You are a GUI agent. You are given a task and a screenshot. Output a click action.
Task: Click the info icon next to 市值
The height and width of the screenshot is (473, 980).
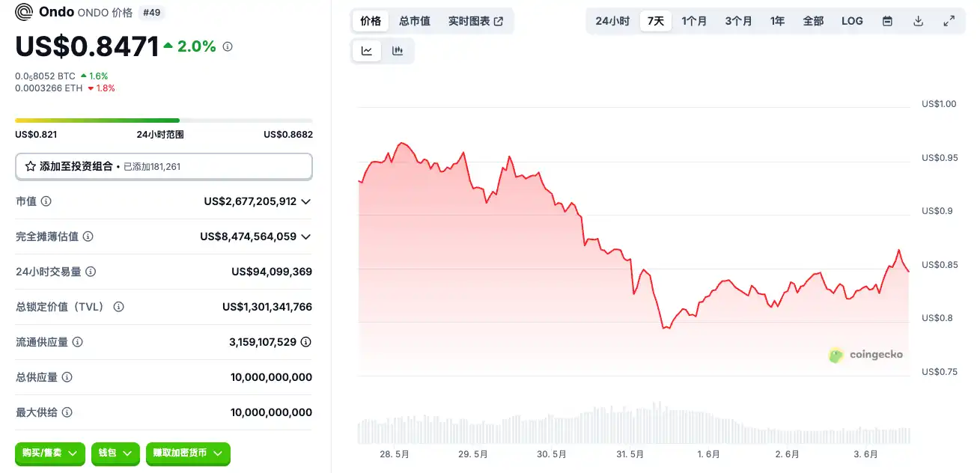tap(46, 201)
